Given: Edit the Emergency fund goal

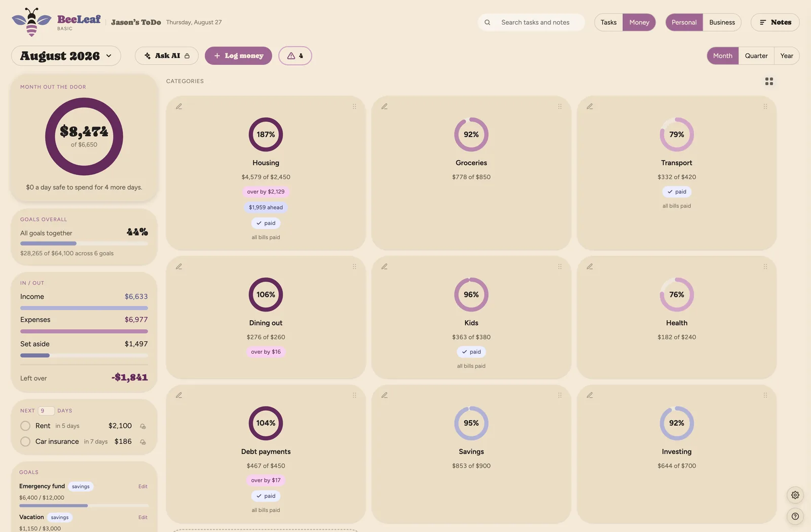Looking at the screenshot, I should (x=143, y=486).
